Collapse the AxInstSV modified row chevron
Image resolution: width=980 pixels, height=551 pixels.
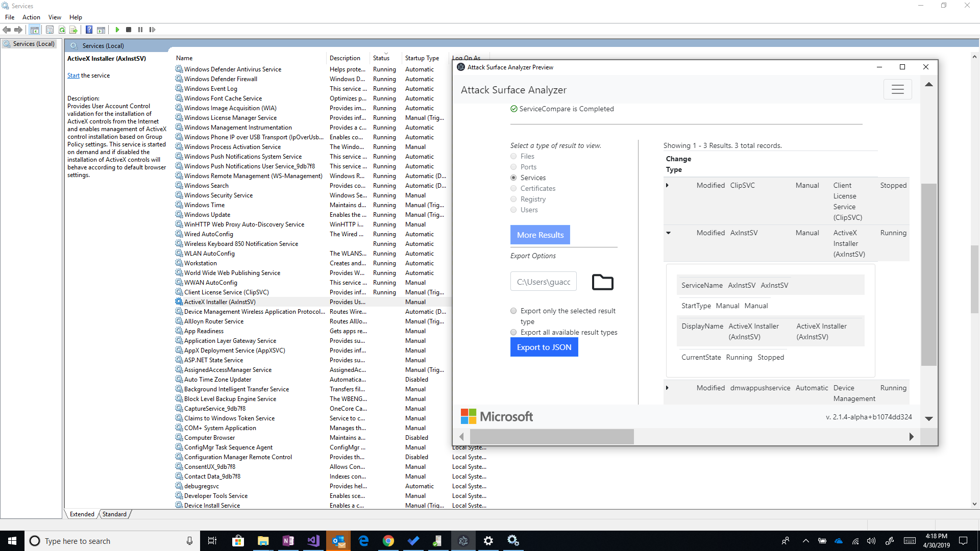pos(669,233)
